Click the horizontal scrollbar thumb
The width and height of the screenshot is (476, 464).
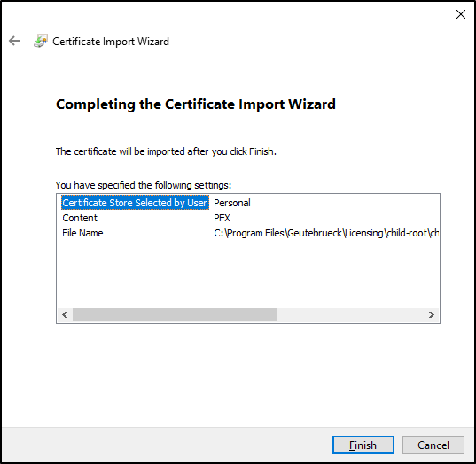175,314
